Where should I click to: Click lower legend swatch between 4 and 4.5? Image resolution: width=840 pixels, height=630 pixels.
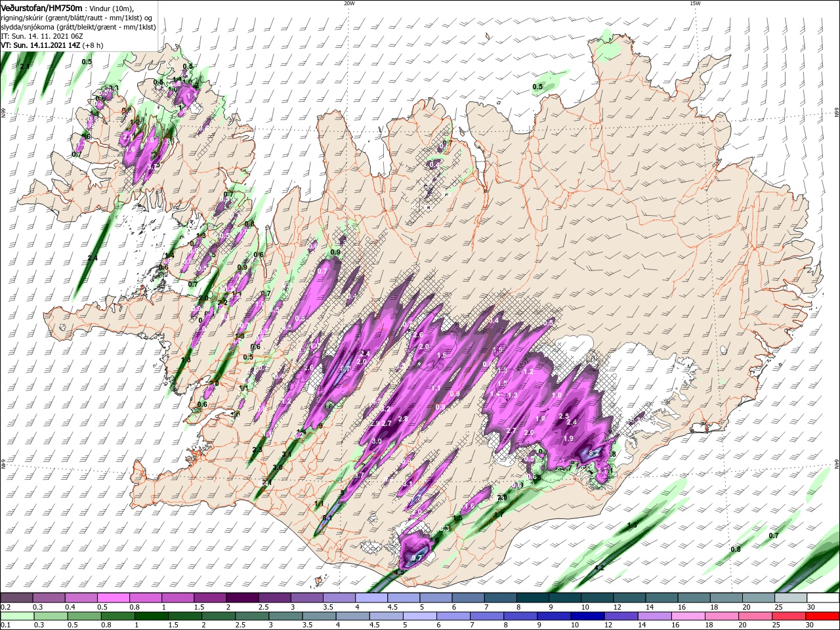pyautogui.click(x=352, y=616)
